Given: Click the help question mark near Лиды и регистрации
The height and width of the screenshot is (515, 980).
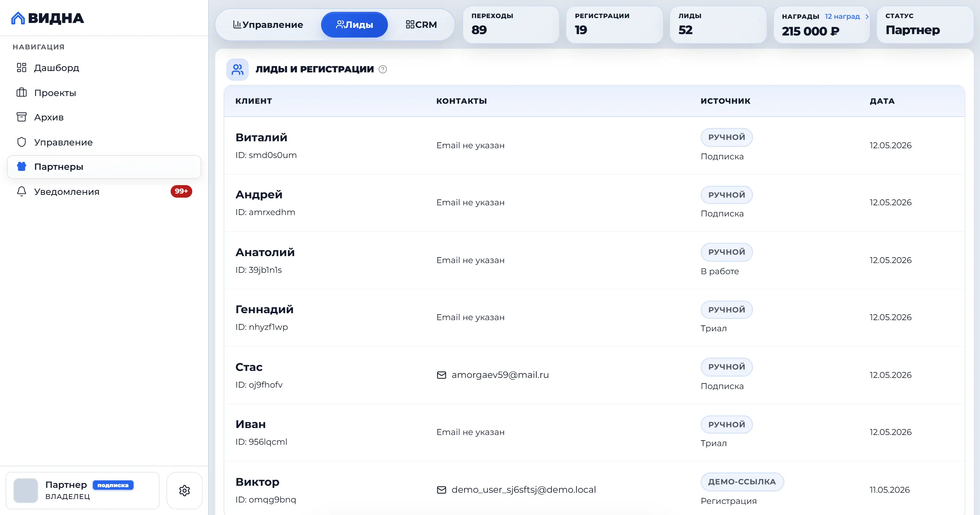Looking at the screenshot, I should pos(383,69).
